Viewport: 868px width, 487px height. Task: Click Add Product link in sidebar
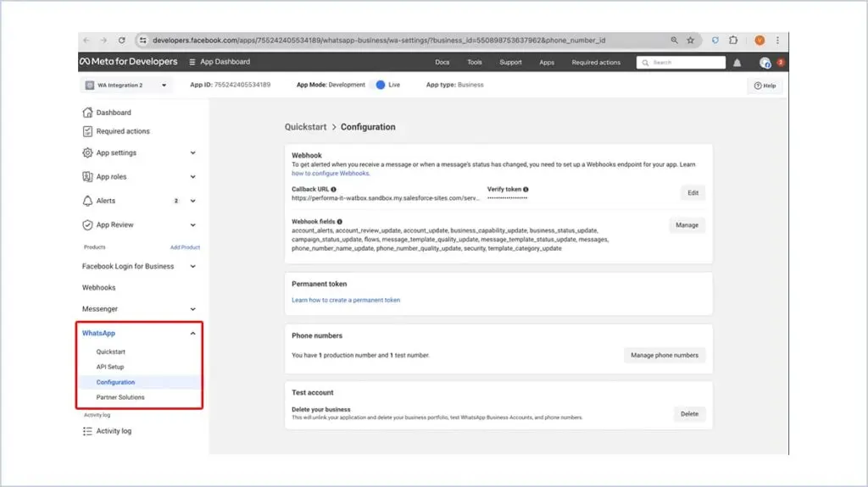pos(185,247)
